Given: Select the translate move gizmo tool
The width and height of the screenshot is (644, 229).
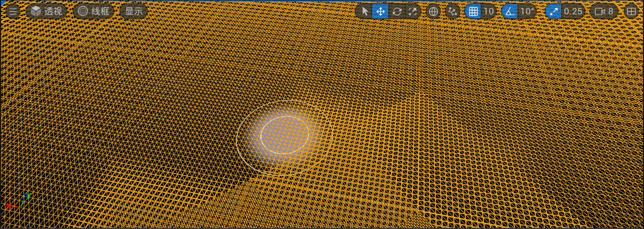Looking at the screenshot, I should pyautogui.click(x=380, y=11).
